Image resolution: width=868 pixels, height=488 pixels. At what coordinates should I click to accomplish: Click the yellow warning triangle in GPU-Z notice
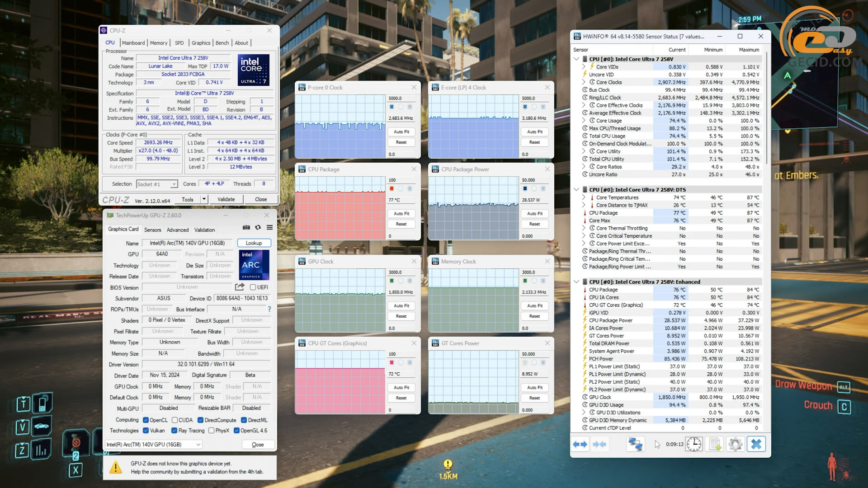[116, 467]
